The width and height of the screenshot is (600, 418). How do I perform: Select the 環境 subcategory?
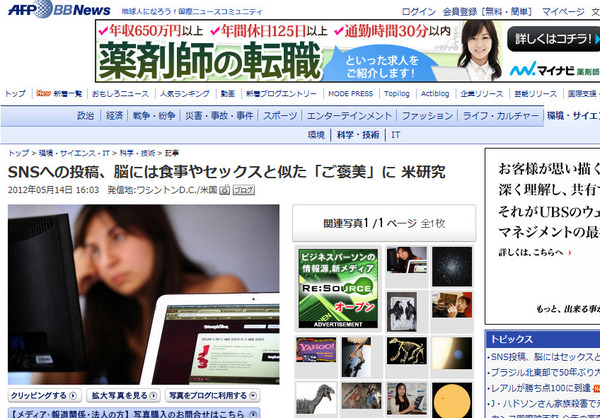[316, 135]
